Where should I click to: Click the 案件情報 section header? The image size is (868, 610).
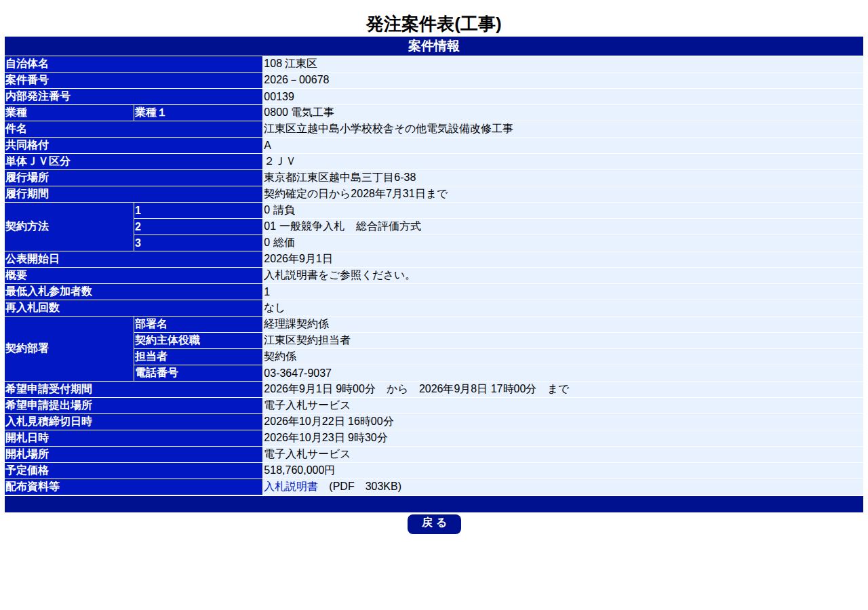click(x=434, y=46)
